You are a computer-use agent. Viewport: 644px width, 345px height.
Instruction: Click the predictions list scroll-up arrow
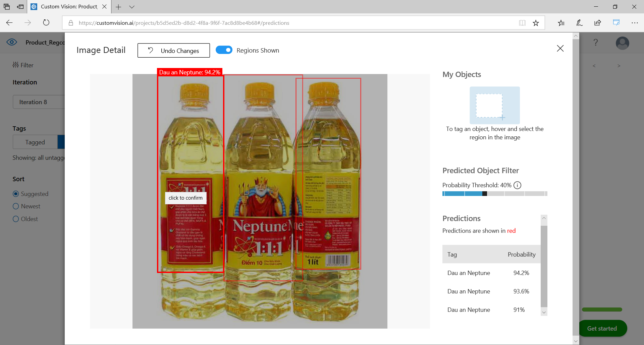click(544, 218)
